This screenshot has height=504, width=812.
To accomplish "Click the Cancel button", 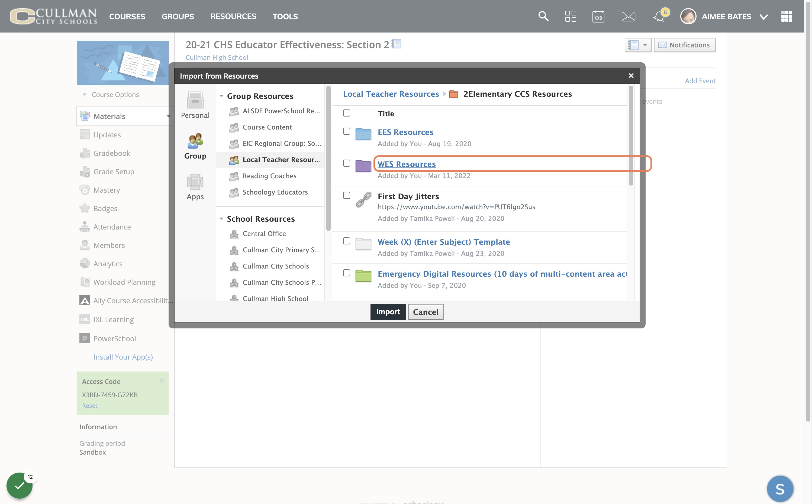I will pos(426,312).
